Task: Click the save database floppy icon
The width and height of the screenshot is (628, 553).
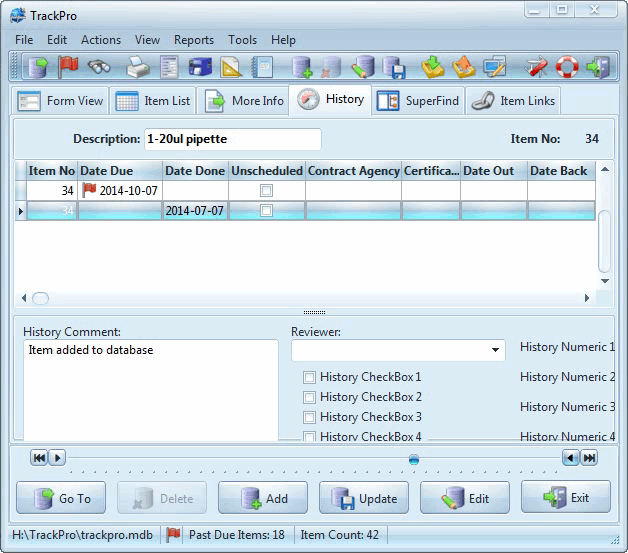Action: [x=393, y=67]
